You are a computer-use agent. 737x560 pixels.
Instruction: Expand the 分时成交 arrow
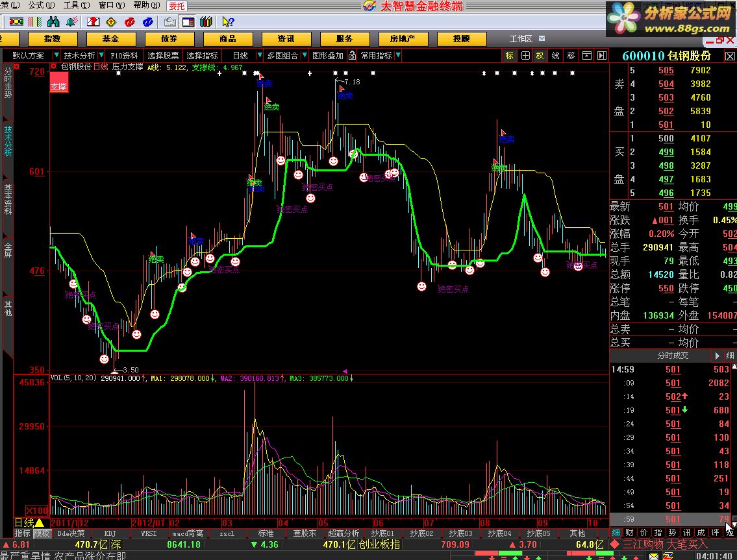coord(718,356)
